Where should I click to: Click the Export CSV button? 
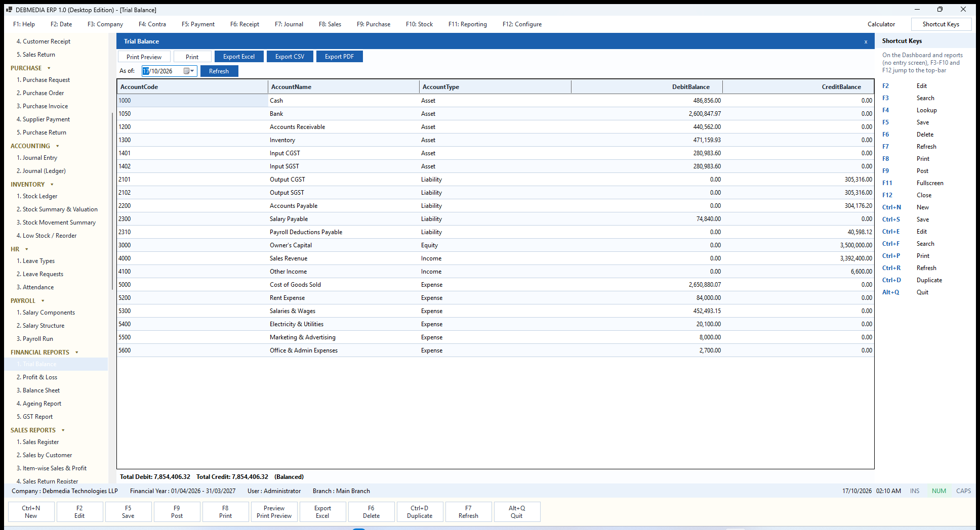pos(290,57)
